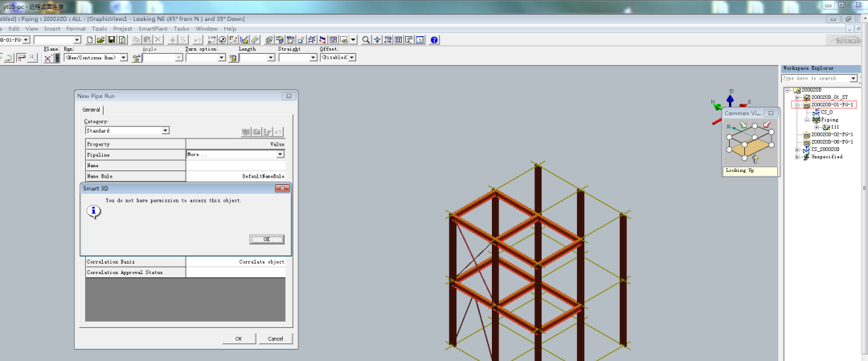Click the Undo toolbar icon
The height and width of the screenshot is (361, 868).
198,40
